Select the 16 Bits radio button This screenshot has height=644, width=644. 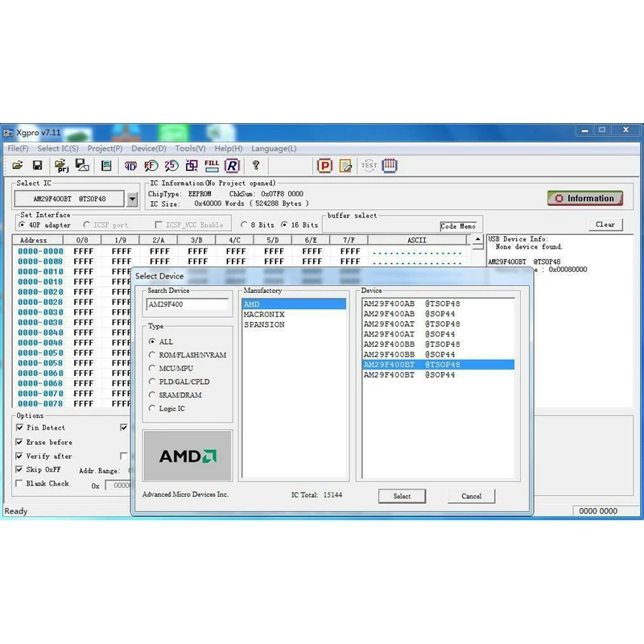coord(284,225)
